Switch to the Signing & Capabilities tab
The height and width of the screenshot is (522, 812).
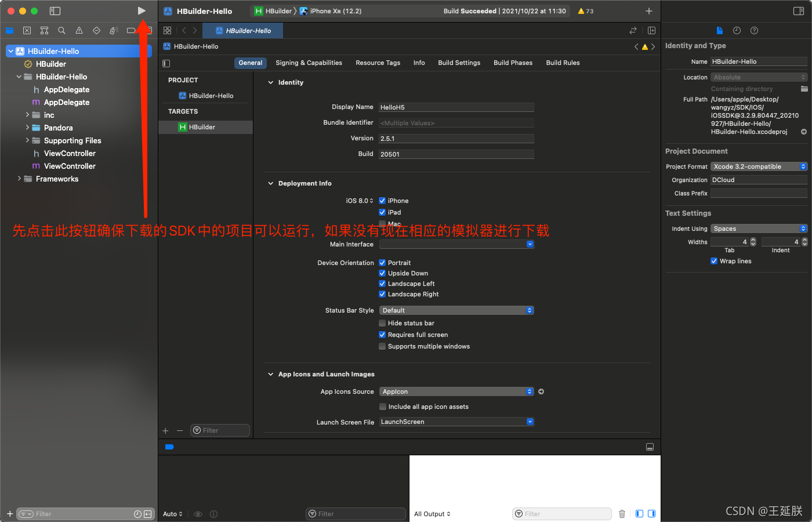point(309,63)
